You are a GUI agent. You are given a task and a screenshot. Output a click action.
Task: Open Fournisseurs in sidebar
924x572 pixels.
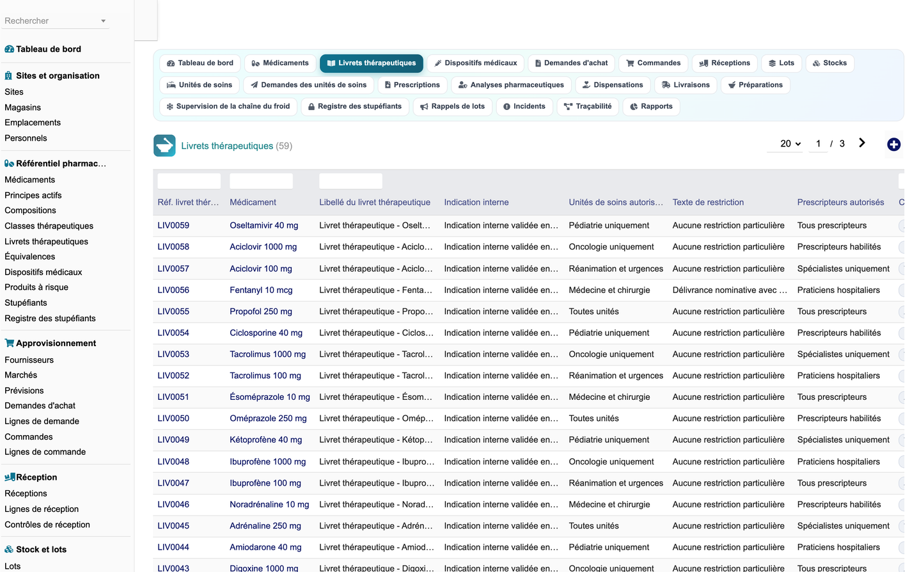point(29,360)
